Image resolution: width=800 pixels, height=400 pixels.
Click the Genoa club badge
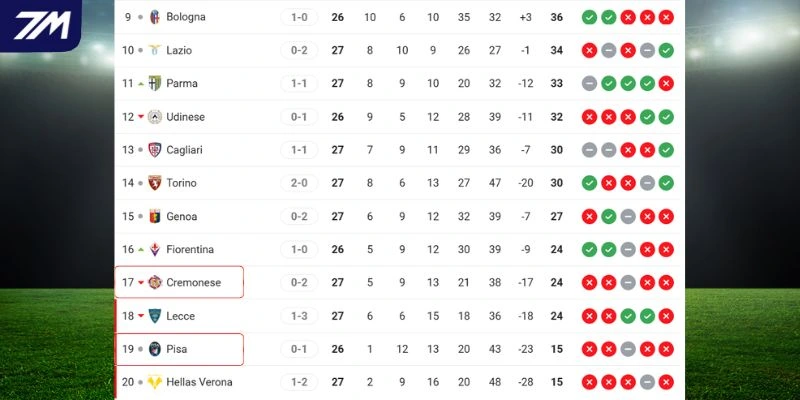coord(155,216)
